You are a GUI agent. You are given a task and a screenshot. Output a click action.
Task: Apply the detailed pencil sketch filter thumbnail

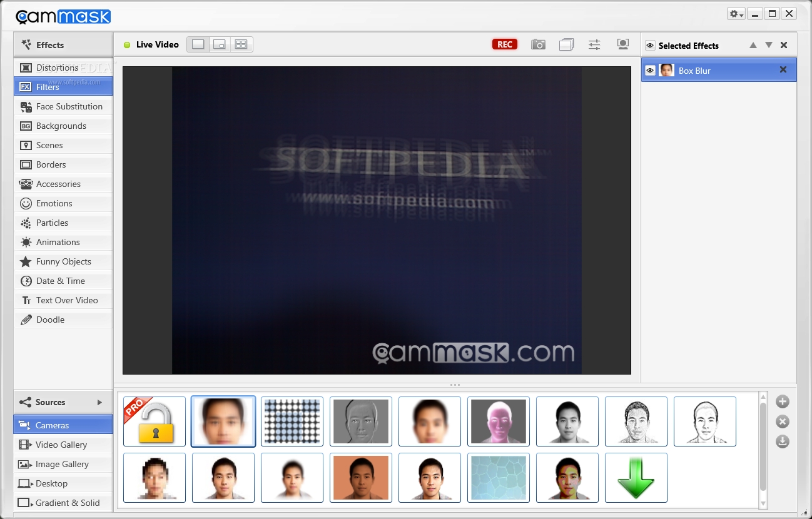pos(636,421)
